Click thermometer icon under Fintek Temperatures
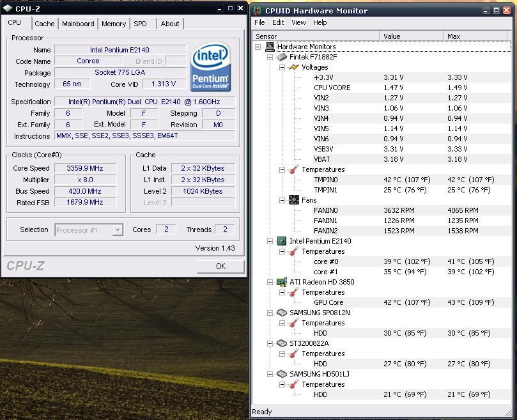 click(294, 169)
